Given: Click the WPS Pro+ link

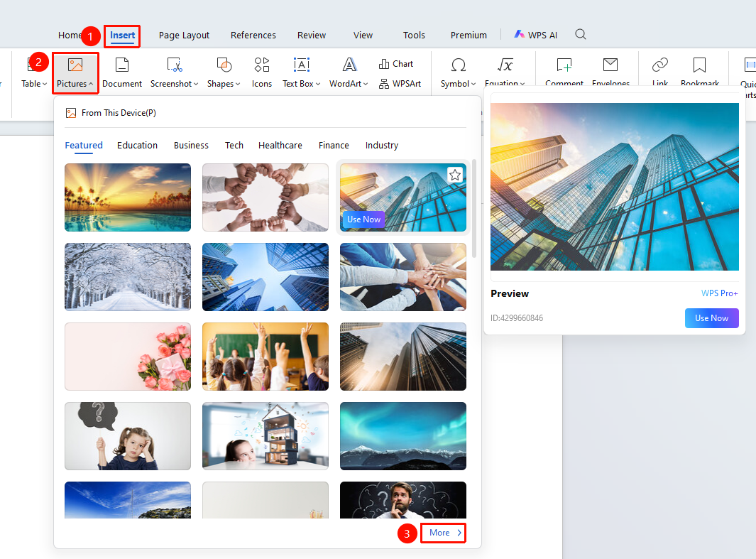Looking at the screenshot, I should [x=719, y=293].
